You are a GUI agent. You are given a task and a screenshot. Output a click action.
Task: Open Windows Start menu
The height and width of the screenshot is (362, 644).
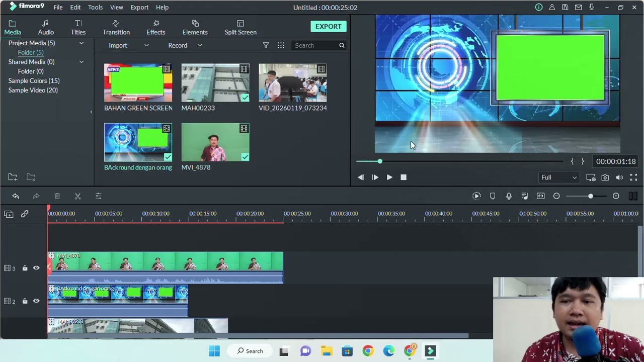point(214,351)
